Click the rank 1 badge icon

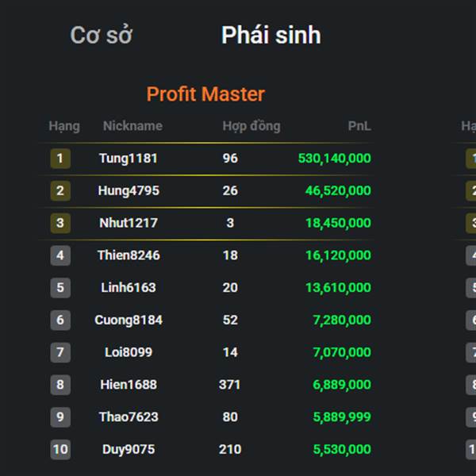[59, 159]
